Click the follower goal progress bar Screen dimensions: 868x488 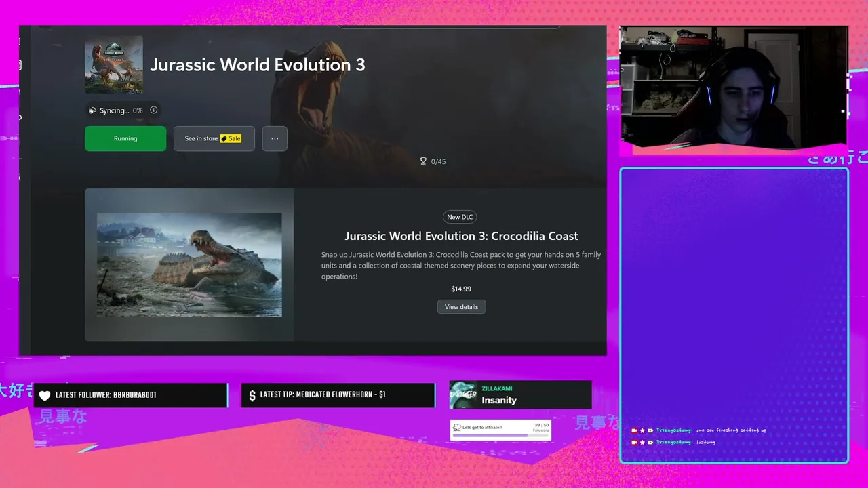(500, 436)
